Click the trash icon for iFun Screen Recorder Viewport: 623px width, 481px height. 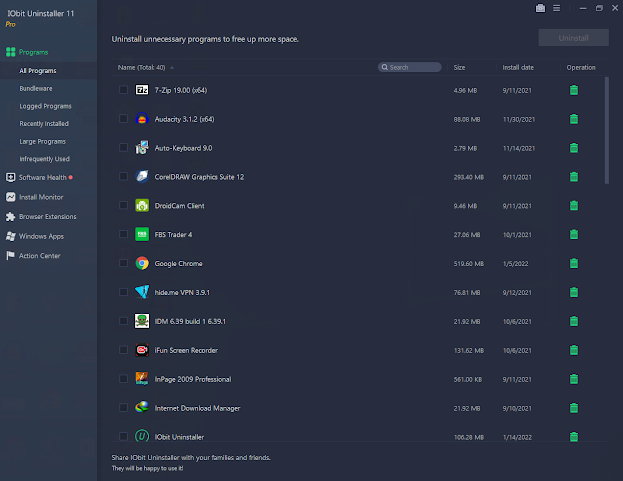click(x=574, y=350)
